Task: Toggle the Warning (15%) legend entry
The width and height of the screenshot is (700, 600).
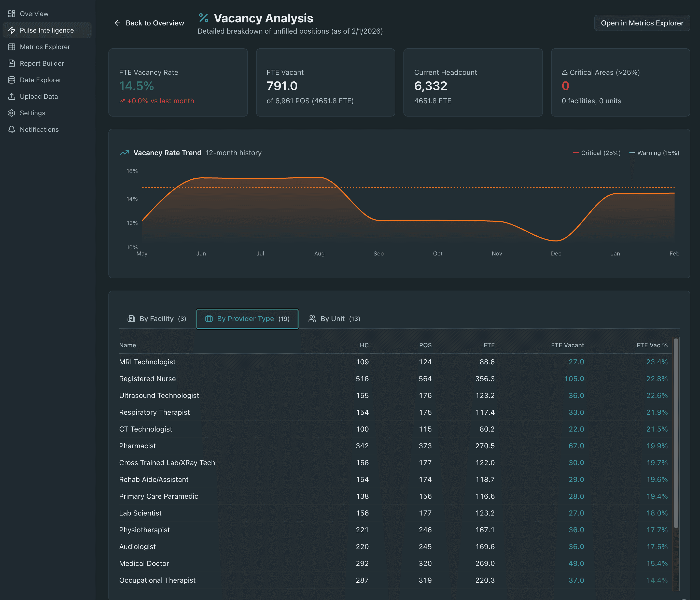Action: click(x=654, y=153)
